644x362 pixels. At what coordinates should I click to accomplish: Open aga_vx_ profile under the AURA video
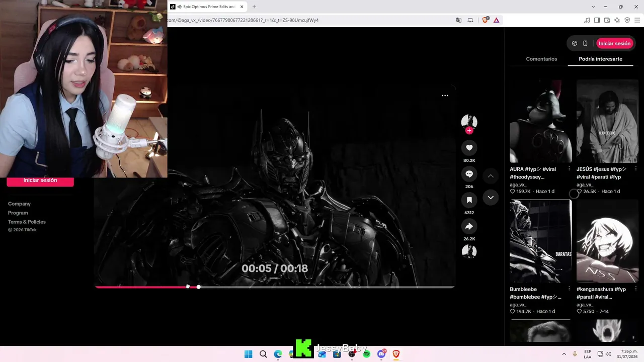point(518,185)
